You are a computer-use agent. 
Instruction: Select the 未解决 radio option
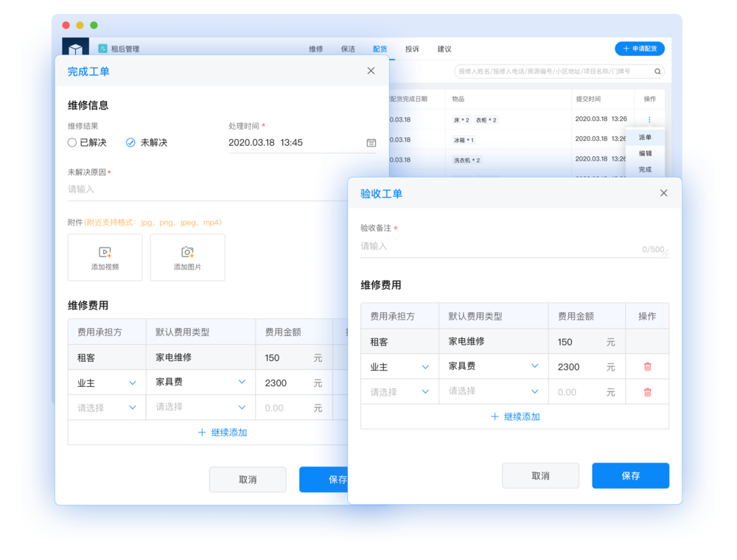(x=147, y=142)
